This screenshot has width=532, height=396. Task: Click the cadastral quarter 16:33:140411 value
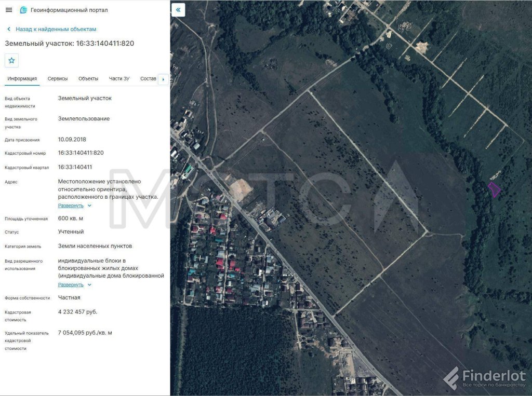[75, 167]
